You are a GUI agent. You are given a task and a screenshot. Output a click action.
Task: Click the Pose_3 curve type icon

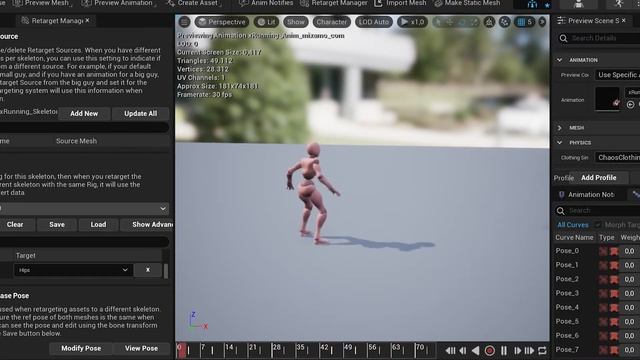614,293
